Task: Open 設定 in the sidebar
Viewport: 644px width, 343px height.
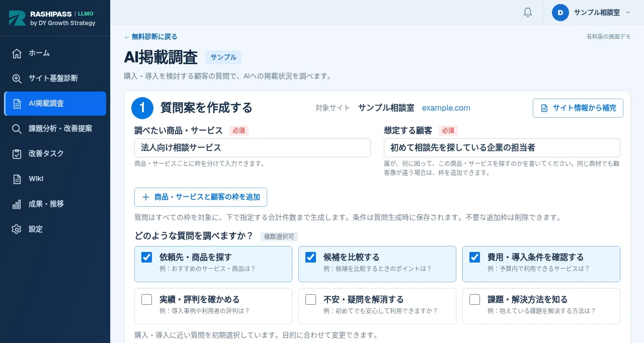Action: pos(55,229)
